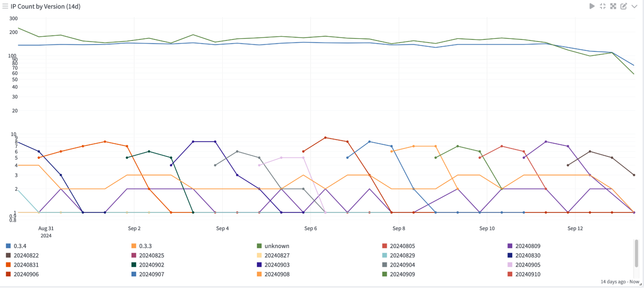Toggle the 20240805 legend entry
Screen dimensions: 644x288
pyautogui.click(x=399, y=246)
